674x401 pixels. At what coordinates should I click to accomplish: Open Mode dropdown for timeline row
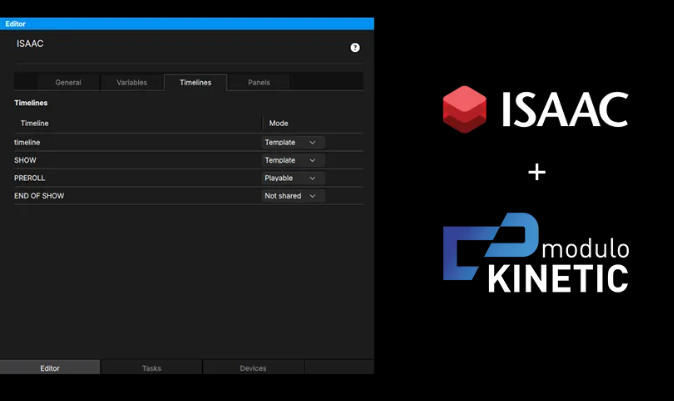[293, 142]
